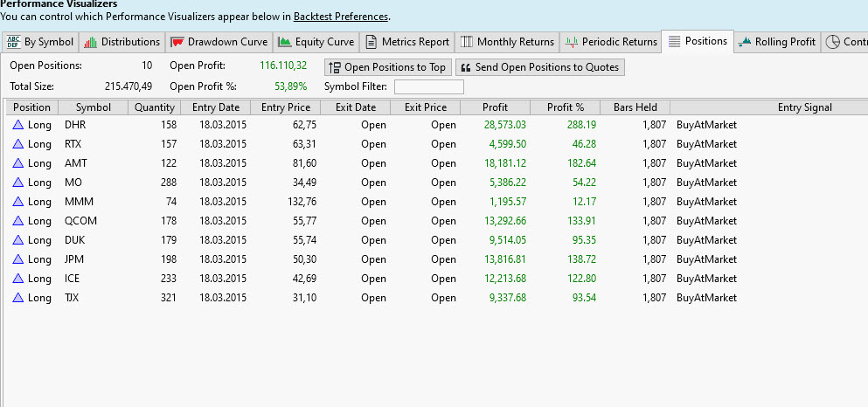Sort by the Entry Price column header
Image resolution: width=868 pixels, height=407 pixels.
[285, 107]
